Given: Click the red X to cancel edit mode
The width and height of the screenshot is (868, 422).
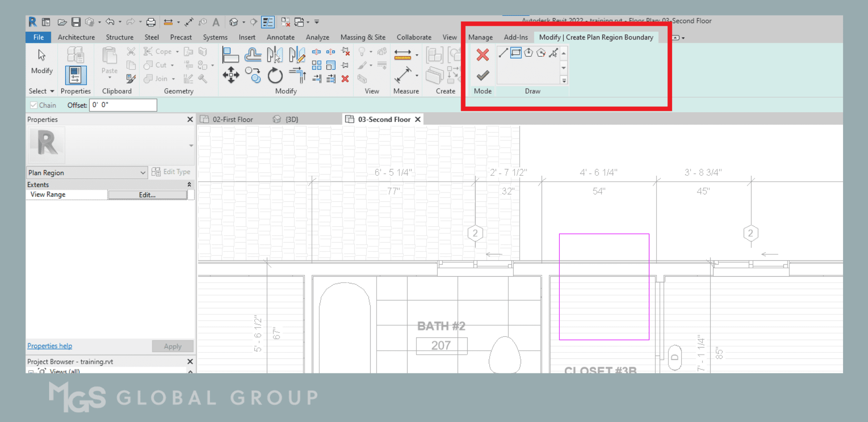Looking at the screenshot, I should 482,55.
